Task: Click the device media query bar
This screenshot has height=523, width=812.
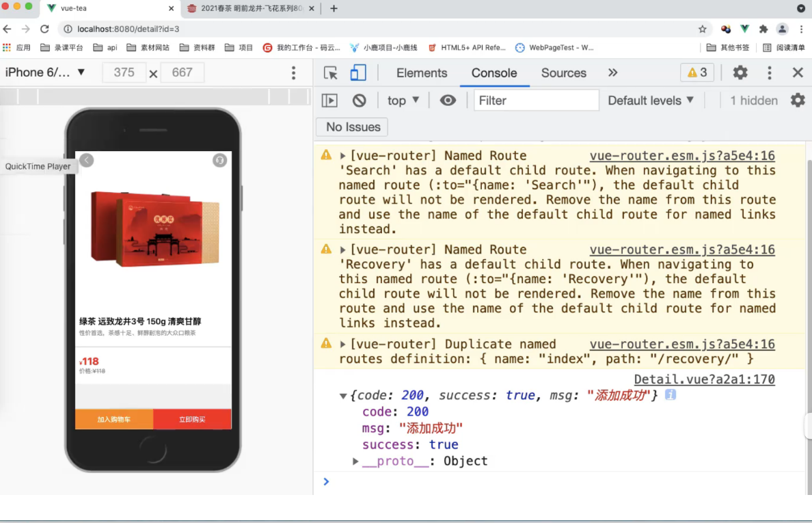Action: (x=155, y=96)
